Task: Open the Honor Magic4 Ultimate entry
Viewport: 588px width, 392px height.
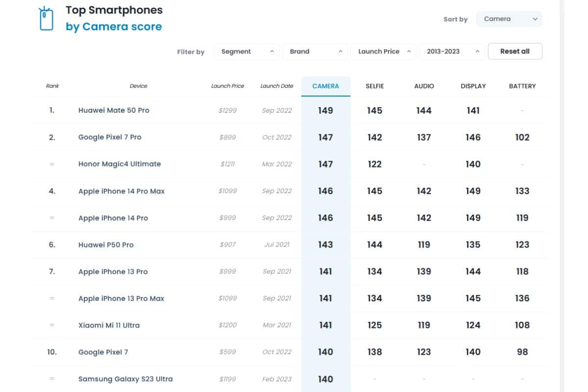Action: coord(120,164)
